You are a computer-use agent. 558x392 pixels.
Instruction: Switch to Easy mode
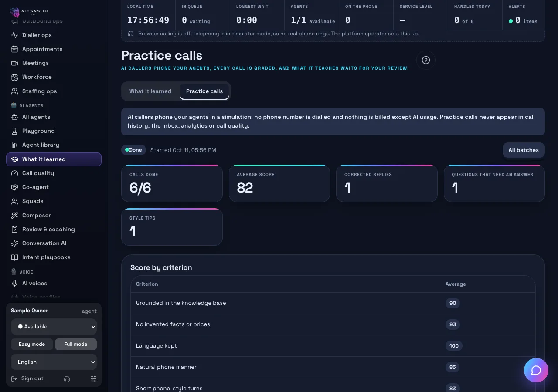click(32, 344)
